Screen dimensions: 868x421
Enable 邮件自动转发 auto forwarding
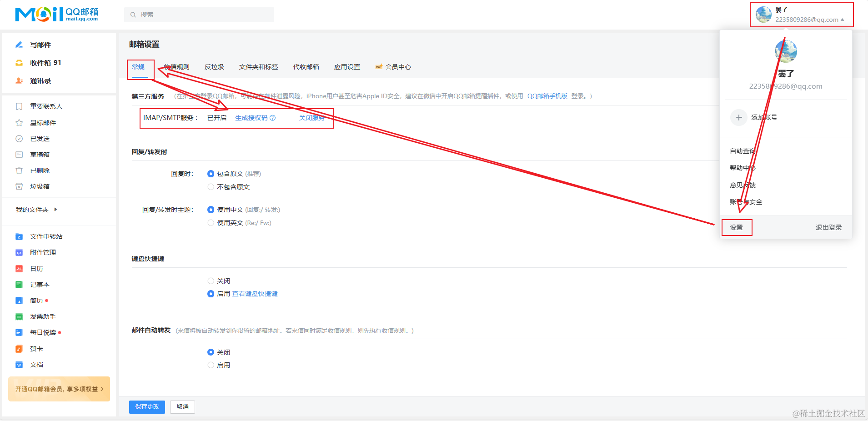pyautogui.click(x=211, y=365)
